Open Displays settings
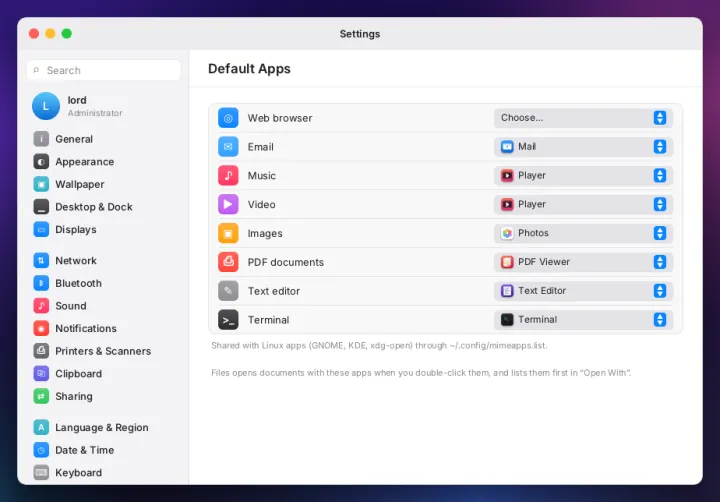The width and height of the screenshot is (720, 502). [x=105, y=229]
